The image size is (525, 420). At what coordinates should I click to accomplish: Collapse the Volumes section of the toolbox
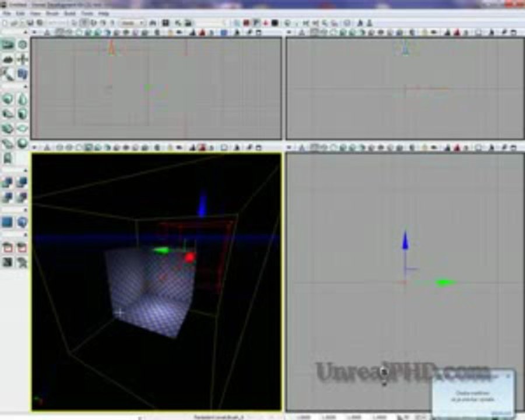[x=26, y=210]
